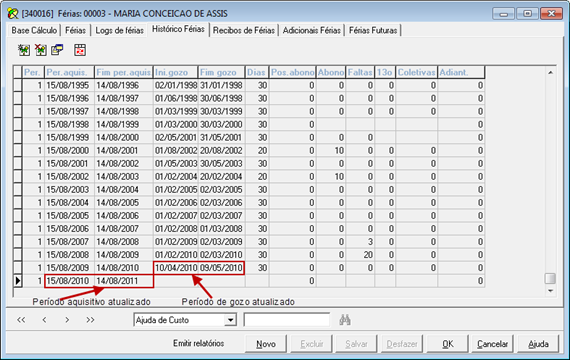Click the application icon in the title bar
Image resolution: width=570 pixels, height=360 pixels.
[13, 14]
